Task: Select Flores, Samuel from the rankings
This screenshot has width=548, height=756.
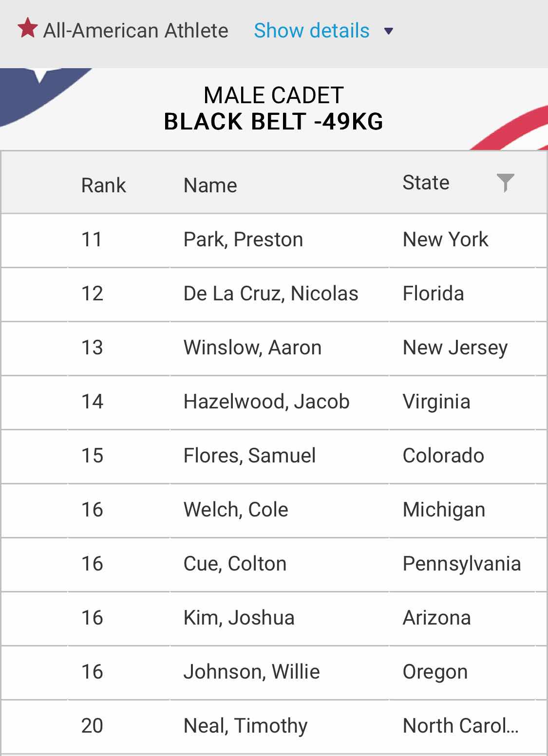Action: pos(274,456)
